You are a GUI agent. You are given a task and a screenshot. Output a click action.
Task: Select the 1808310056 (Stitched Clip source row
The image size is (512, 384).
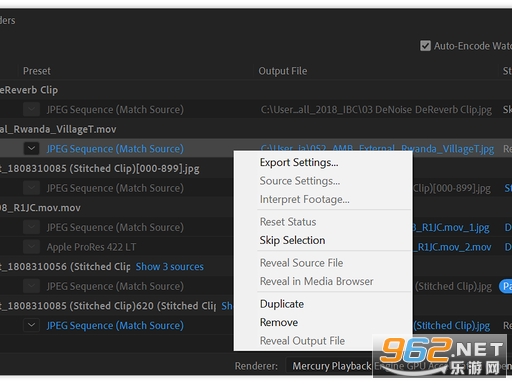(x=65, y=267)
